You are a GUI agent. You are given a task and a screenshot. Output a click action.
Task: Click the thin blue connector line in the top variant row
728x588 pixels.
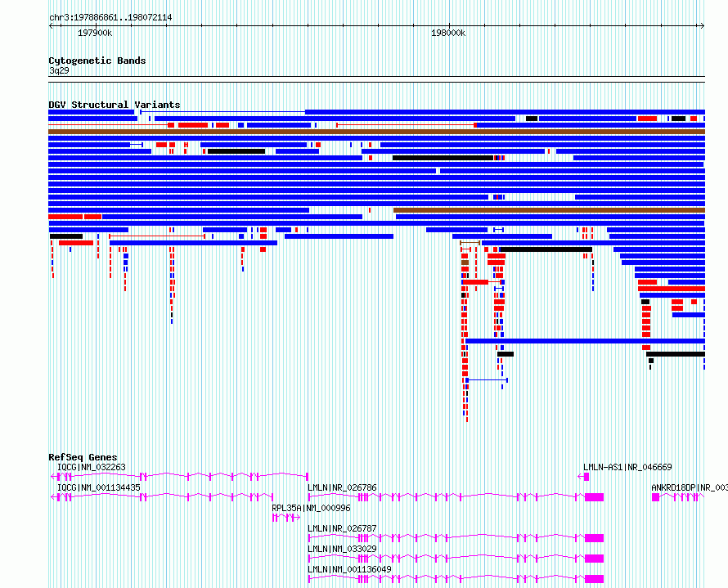[222, 112]
